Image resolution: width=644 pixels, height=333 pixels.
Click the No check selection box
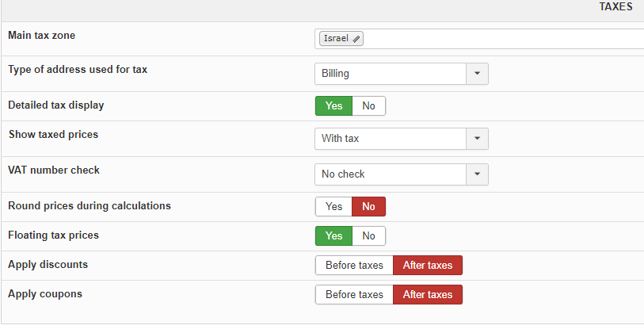coord(390,174)
